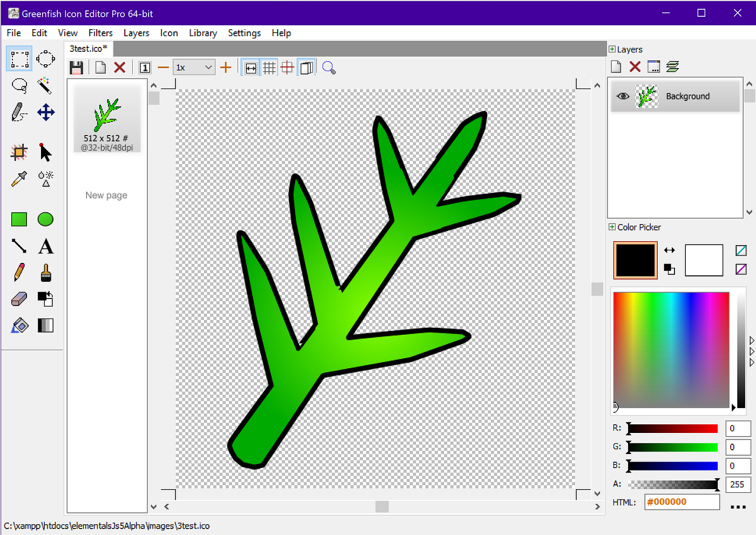Open the View menu
Viewport: 756px width, 535px height.
[68, 33]
